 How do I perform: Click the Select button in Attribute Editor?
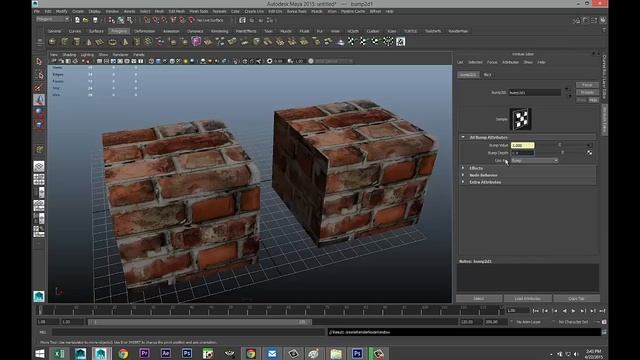tap(479, 299)
